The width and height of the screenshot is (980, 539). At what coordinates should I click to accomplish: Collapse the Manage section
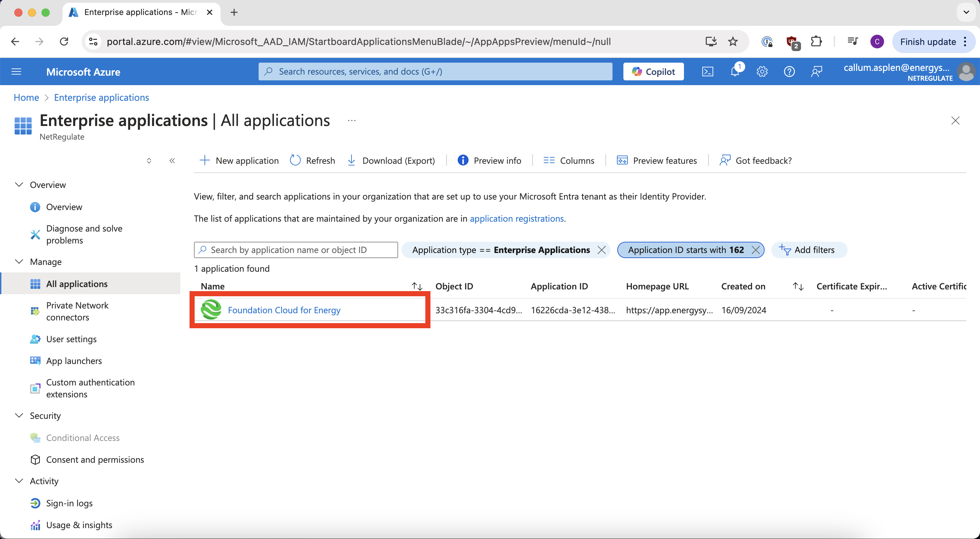19,261
